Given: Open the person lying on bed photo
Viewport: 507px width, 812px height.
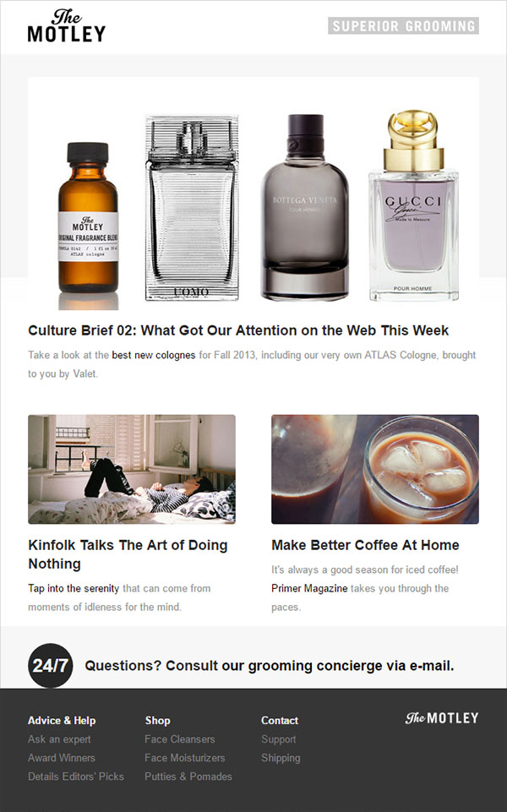Looking at the screenshot, I should pyautogui.click(x=132, y=469).
